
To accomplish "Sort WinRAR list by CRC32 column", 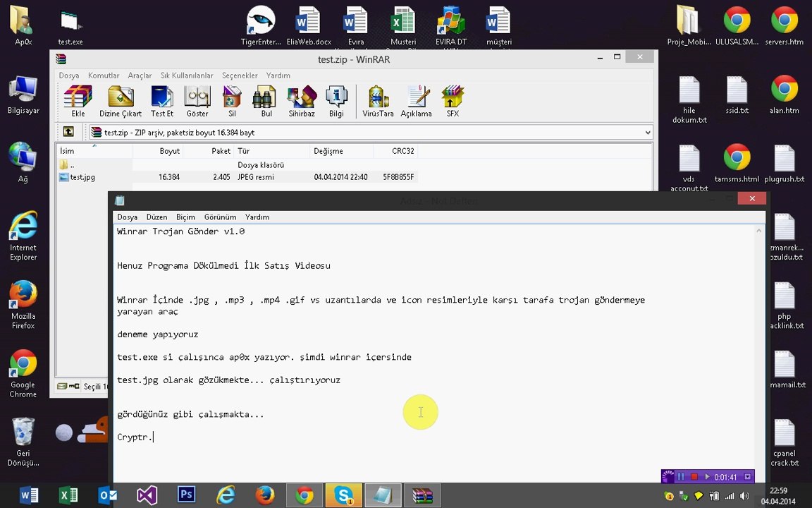I will (395, 151).
